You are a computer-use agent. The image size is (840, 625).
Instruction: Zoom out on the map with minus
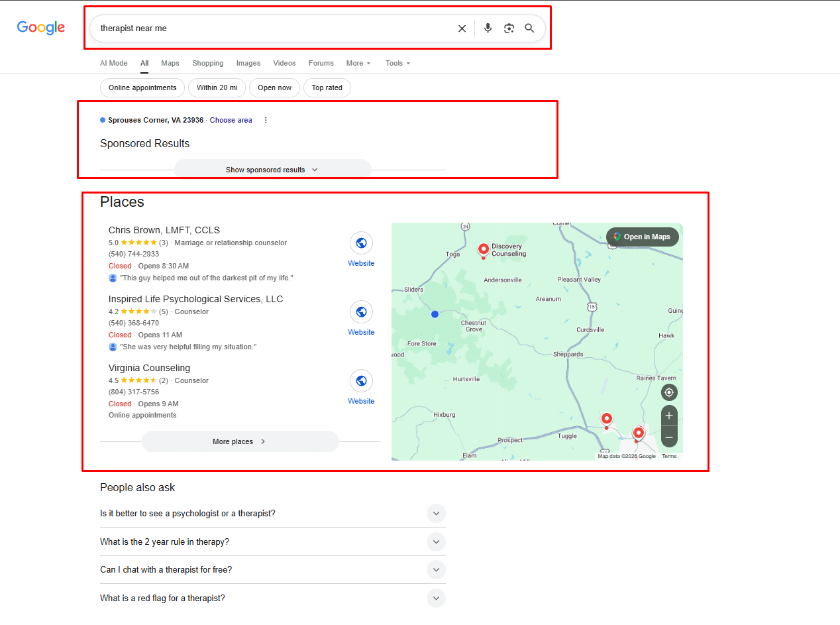[669, 437]
